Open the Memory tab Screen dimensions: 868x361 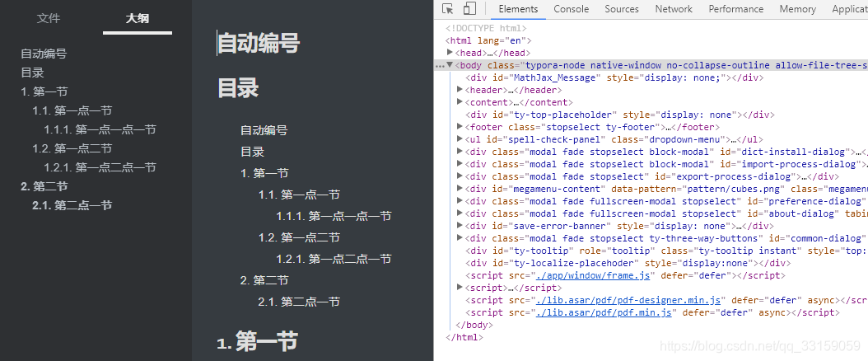(x=798, y=9)
